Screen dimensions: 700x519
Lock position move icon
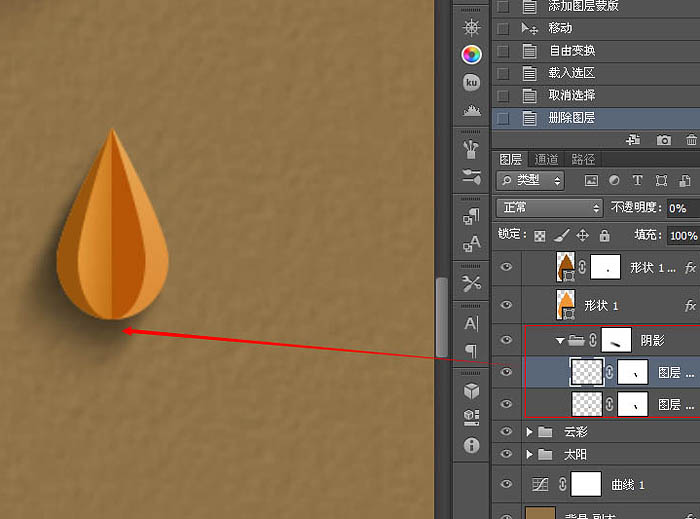(x=583, y=235)
